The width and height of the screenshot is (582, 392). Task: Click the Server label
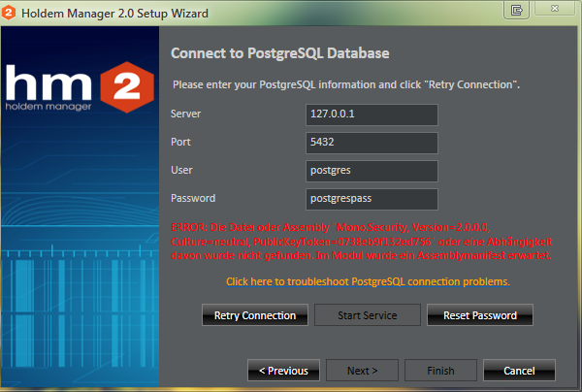point(185,114)
